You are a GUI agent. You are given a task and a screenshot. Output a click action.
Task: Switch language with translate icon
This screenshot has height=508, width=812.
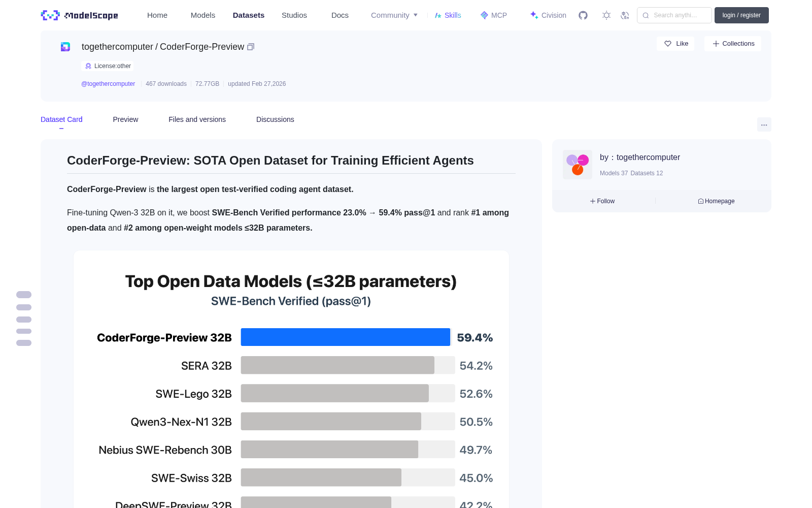(625, 15)
